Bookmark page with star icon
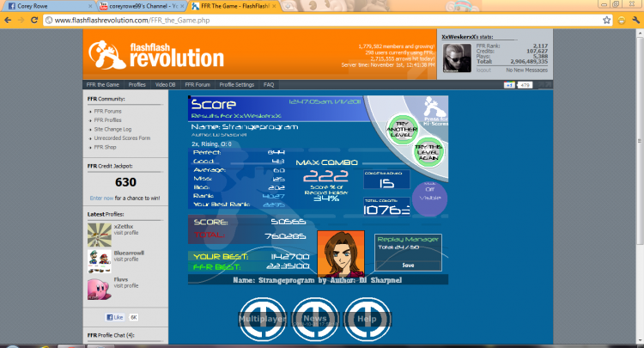 pyautogui.click(x=606, y=20)
